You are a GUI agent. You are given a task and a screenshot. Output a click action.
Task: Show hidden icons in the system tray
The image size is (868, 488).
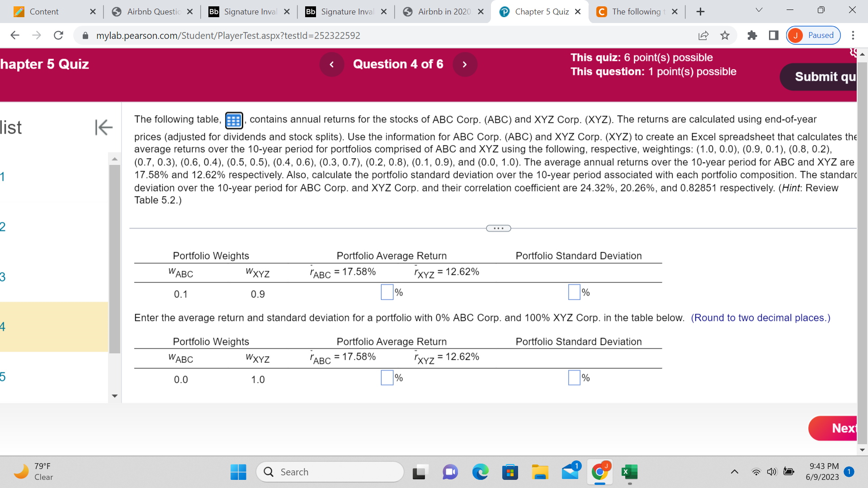[734, 472]
